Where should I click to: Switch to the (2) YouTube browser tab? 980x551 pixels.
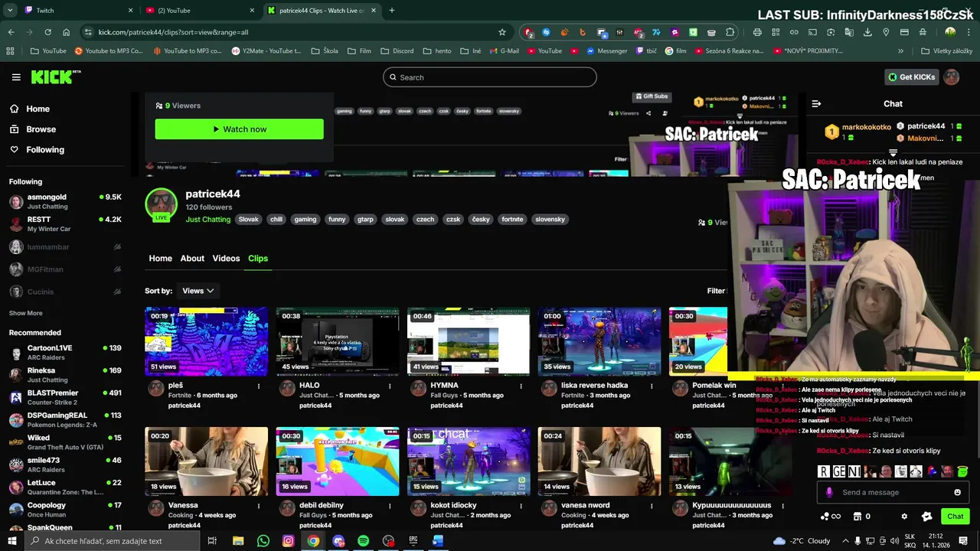[199, 11]
